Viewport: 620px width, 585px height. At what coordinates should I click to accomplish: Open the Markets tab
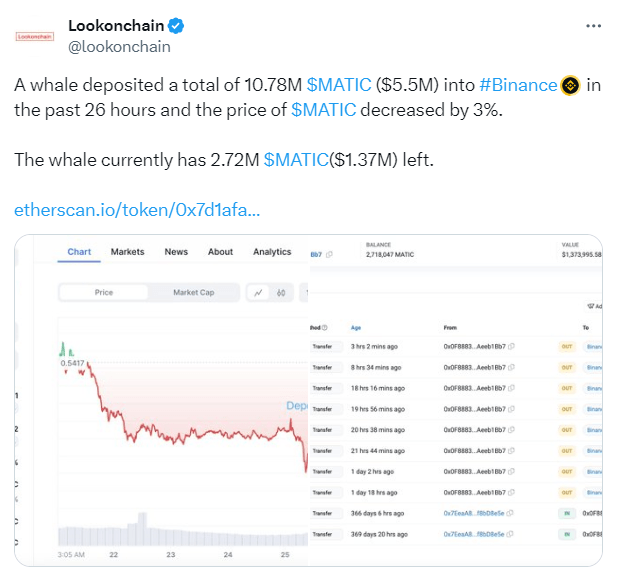coord(127,252)
